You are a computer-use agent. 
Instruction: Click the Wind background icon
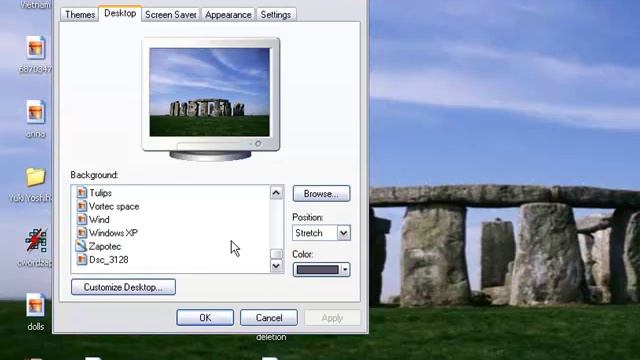[82, 220]
